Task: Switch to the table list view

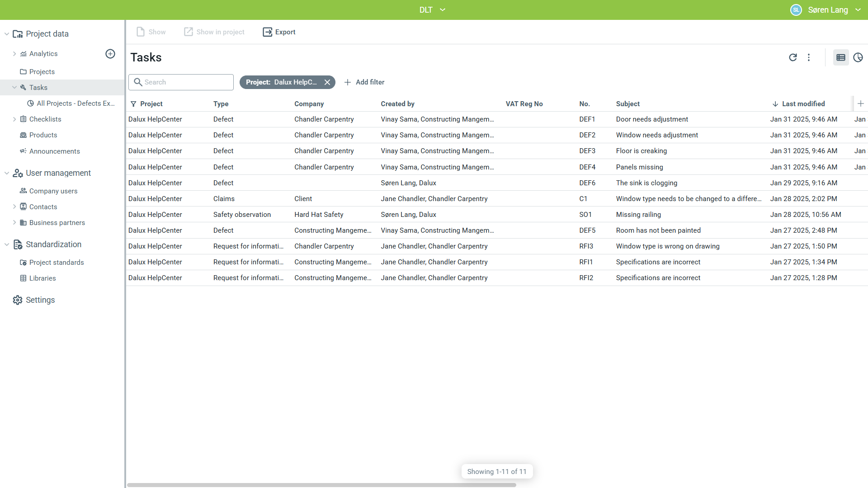Action: coord(841,57)
